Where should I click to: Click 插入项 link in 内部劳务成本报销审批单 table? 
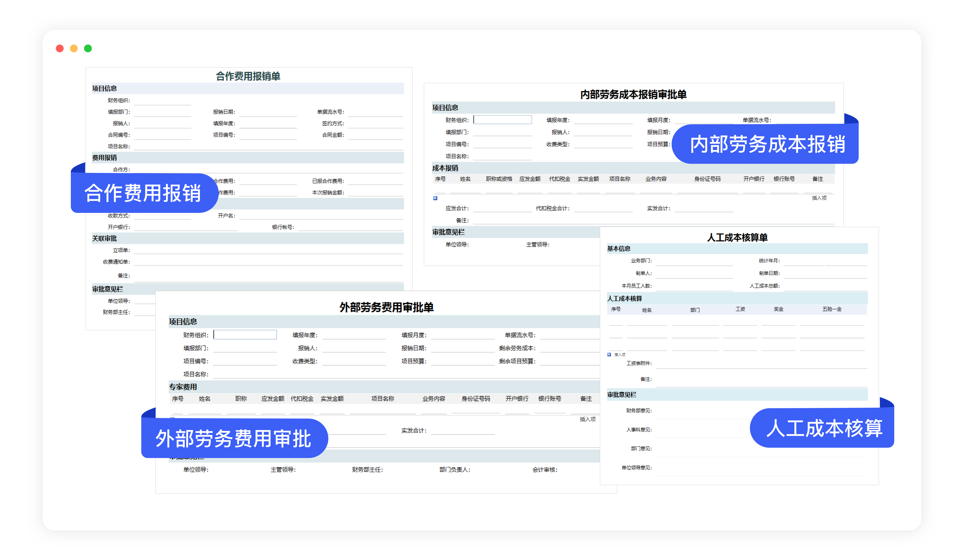click(819, 198)
